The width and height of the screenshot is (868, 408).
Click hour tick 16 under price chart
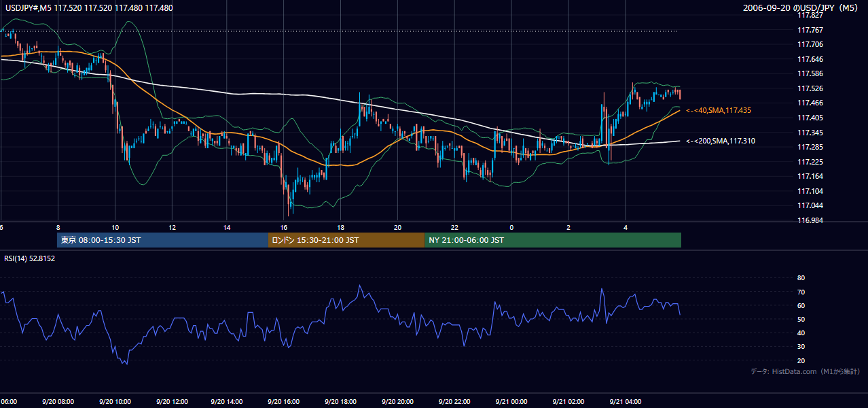pyautogui.click(x=284, y=227)
